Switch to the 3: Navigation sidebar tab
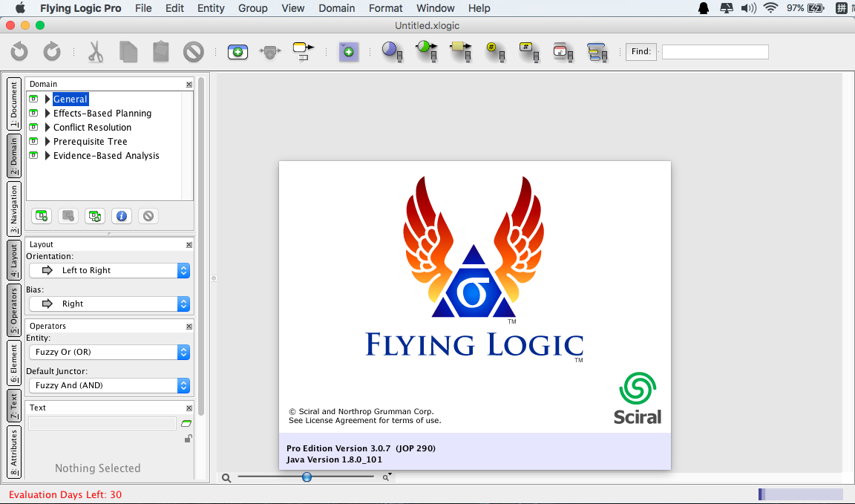 pos(13,209)
